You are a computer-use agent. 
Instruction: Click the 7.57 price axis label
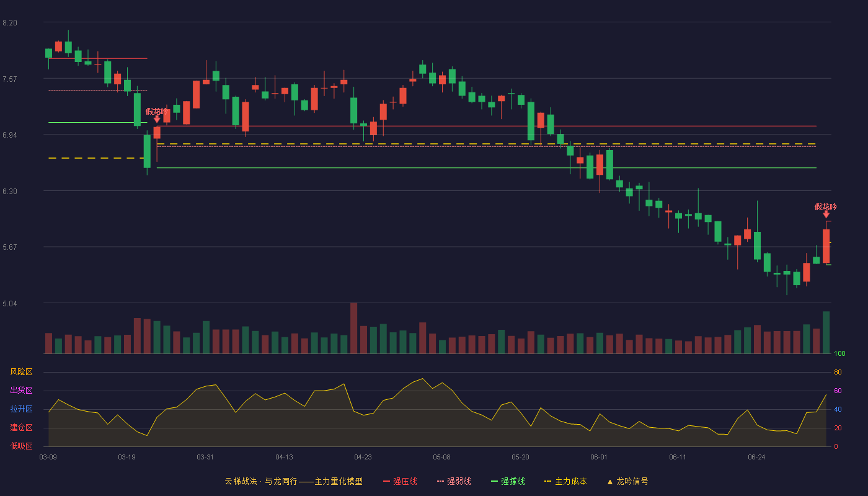click(10, 79)
